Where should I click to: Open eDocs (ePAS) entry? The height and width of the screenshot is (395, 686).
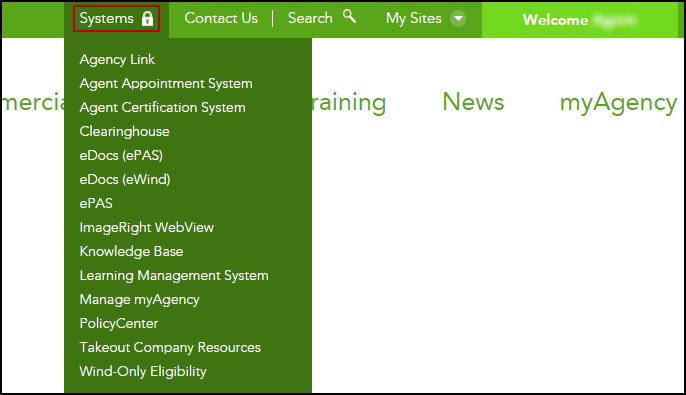pos(121,155)
